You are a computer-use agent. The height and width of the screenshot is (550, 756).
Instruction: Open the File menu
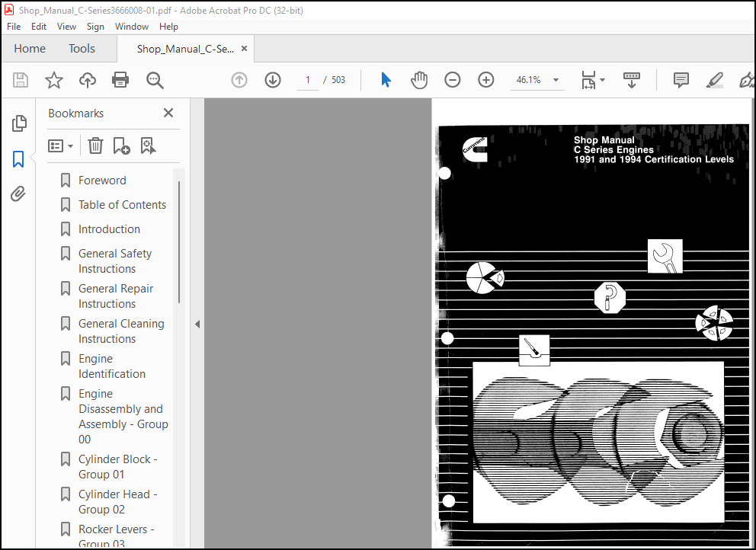[x=14, y=27]
